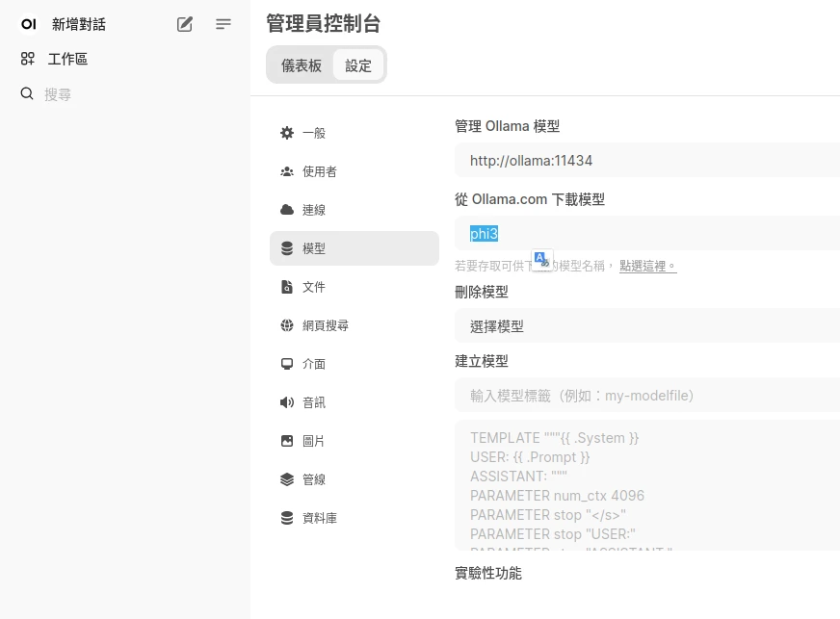
Task: Click the 工作區 workspace grid icon
Action: 27,59
